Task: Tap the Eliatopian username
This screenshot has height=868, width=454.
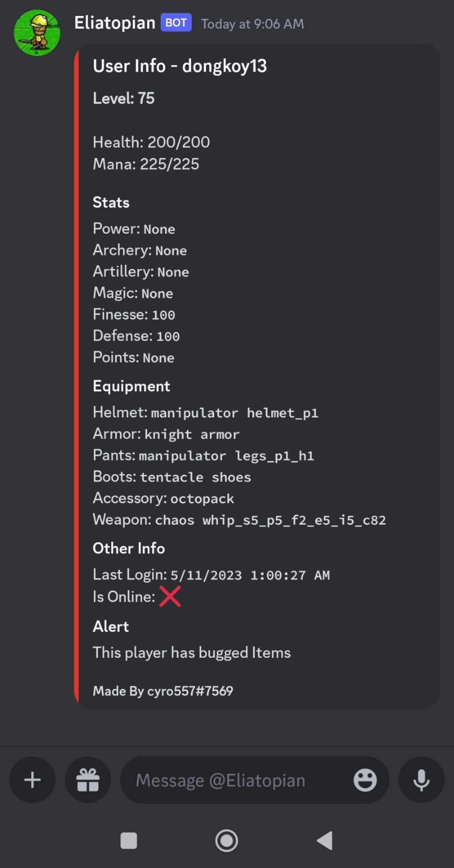Action: (x=115, y=23)
